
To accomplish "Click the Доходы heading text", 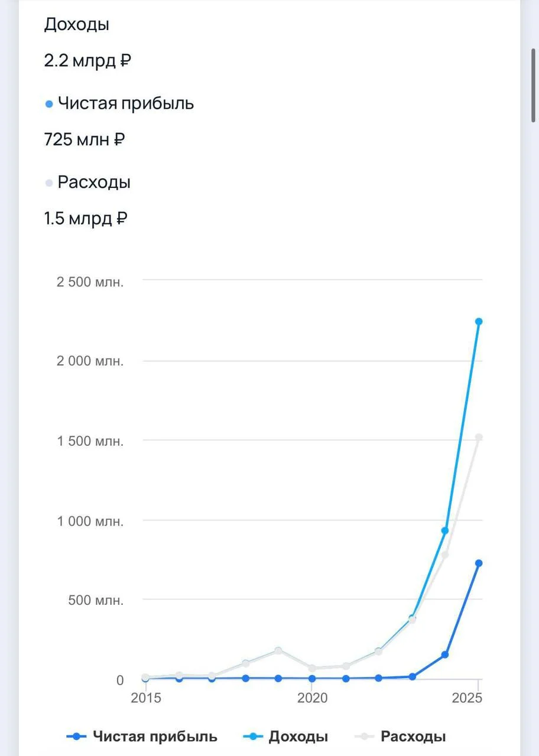I will point(77,24).
